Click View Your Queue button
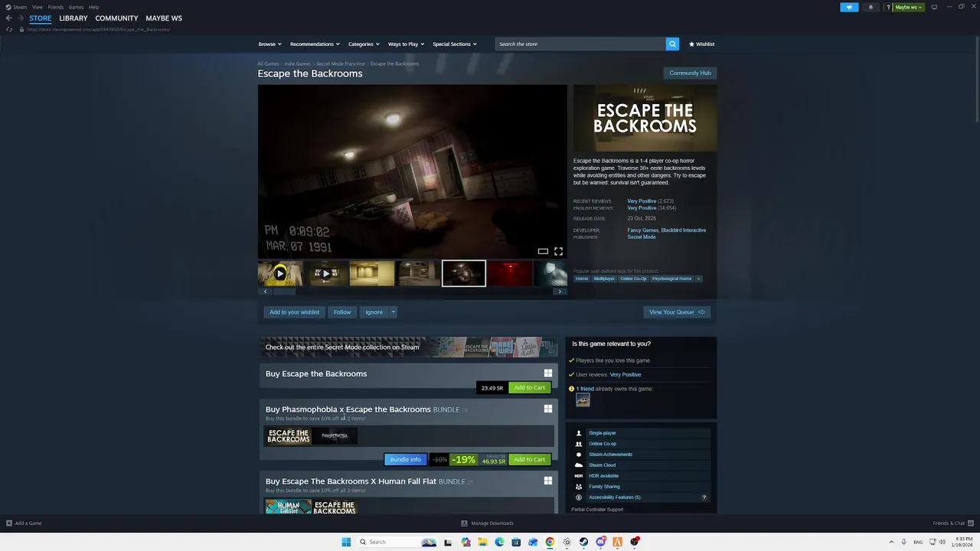This screenshot has height=551, width=980. pos(677,312)
